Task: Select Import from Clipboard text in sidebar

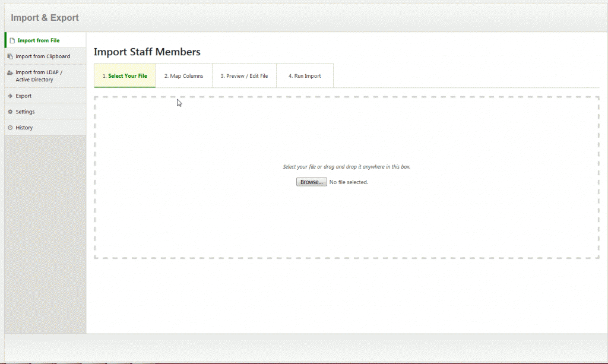Action: [43, 56]
